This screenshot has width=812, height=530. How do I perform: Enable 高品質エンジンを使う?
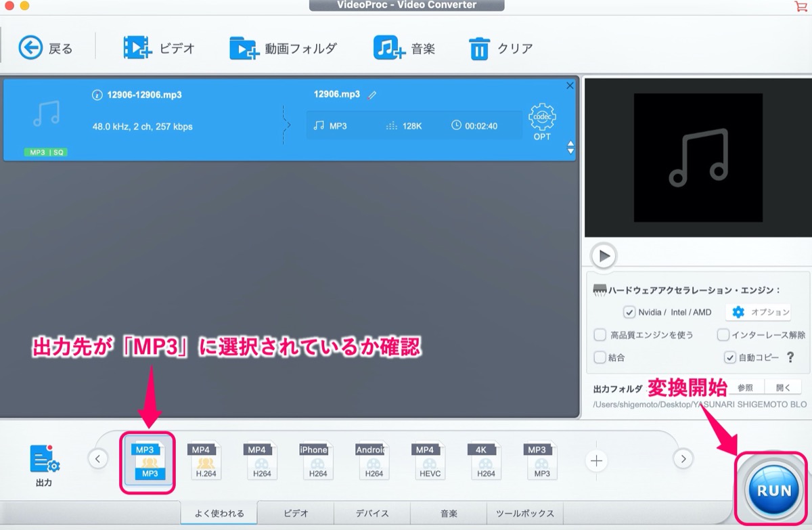pyautogui.click(x=600, y=334)
